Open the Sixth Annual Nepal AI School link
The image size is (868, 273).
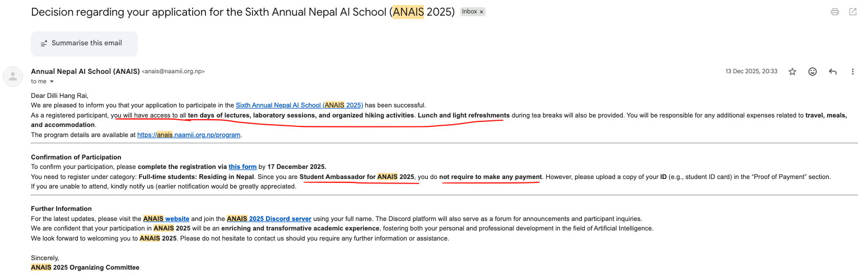(300, 105)
